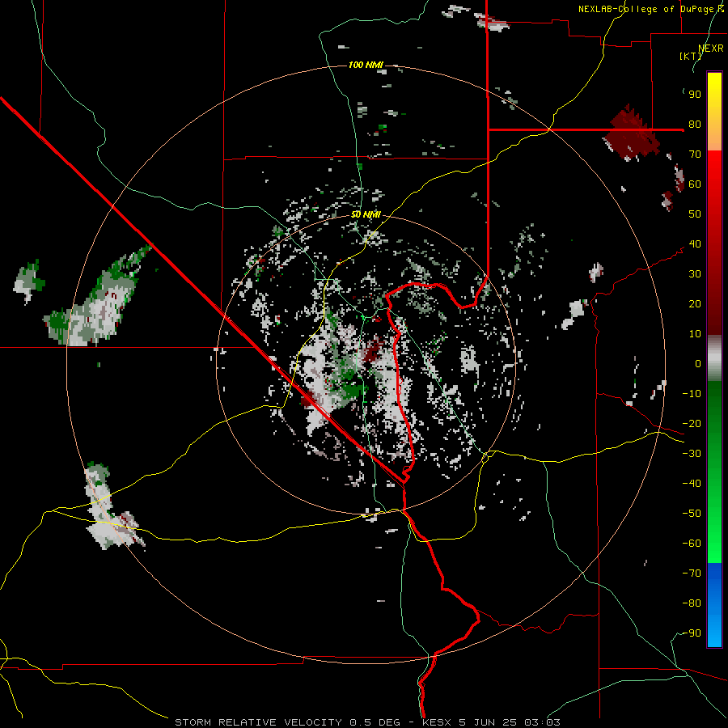Click the positive 10 scale value

pos(695,334)
